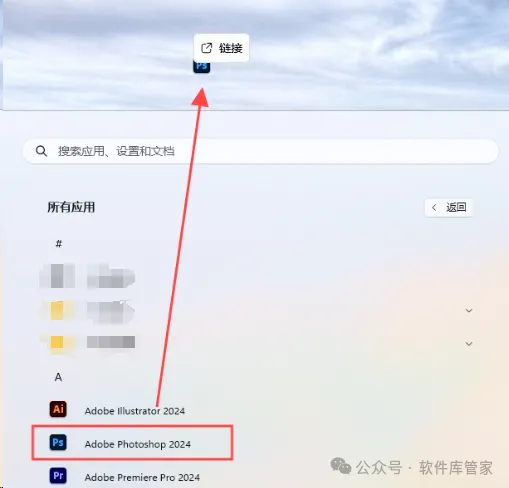Click the first blurred yellow folder icon
Screen dimensions: 509x488
(57, 311)
